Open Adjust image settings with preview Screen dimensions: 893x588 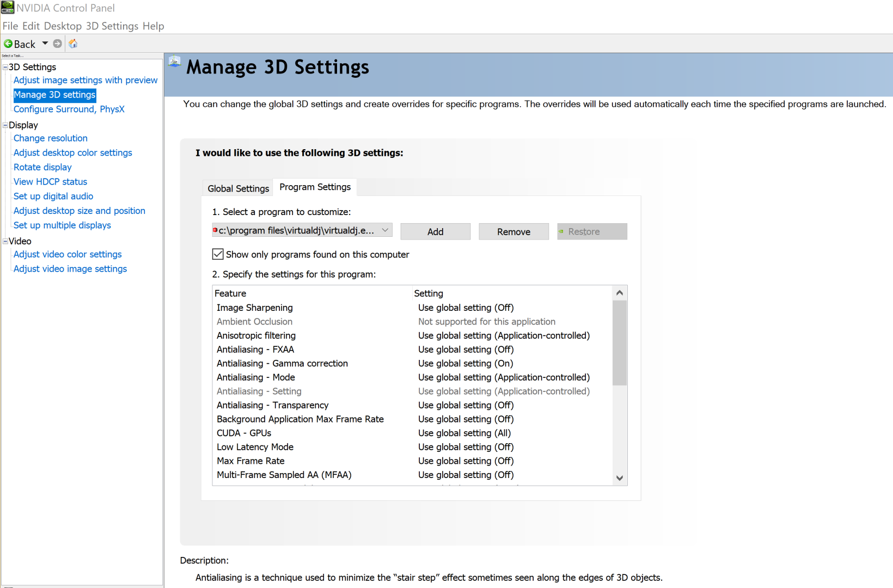click(85, 80)
